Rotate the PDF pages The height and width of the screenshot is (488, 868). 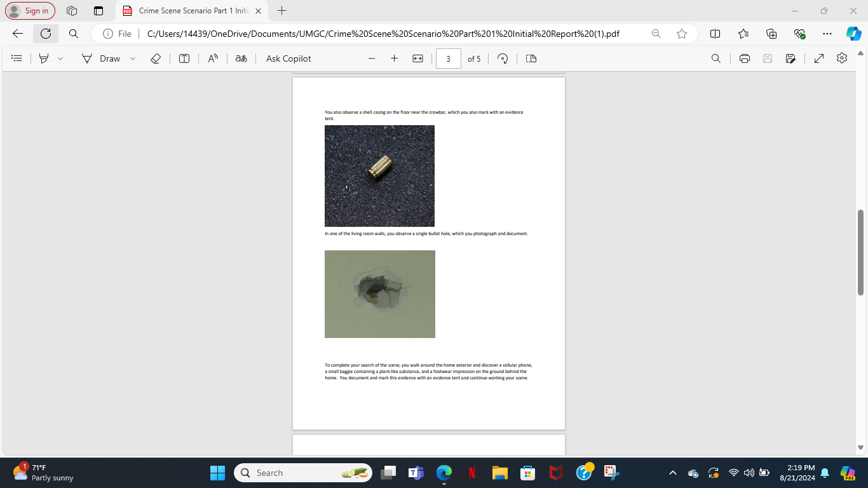click(502, 58)
